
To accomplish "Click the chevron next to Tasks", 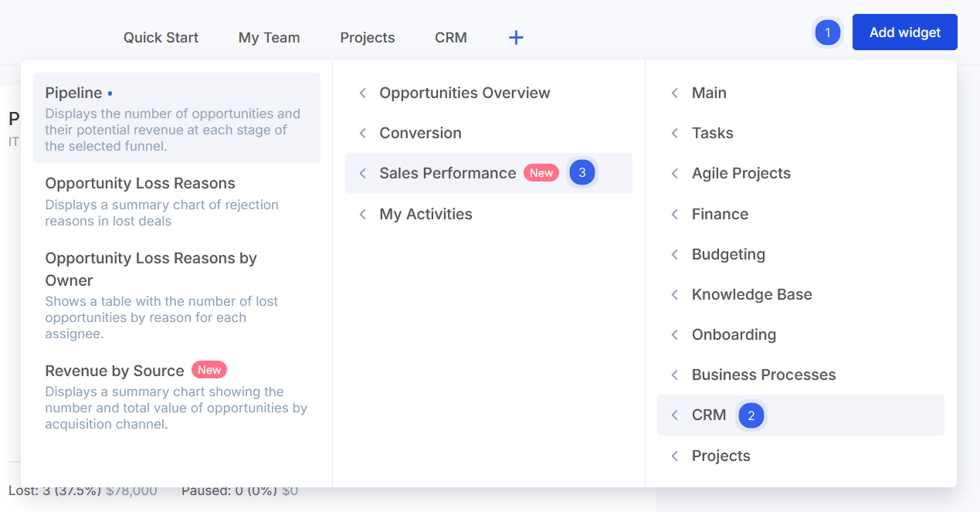I will tap(675, 133).
